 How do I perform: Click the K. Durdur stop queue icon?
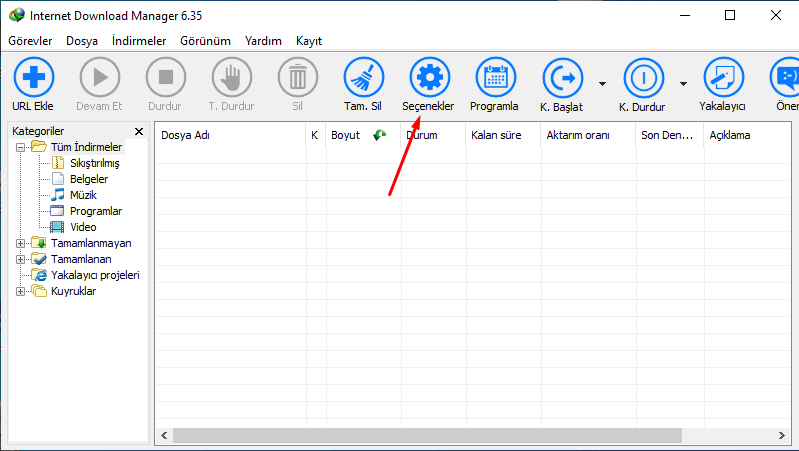pos(644,78)
